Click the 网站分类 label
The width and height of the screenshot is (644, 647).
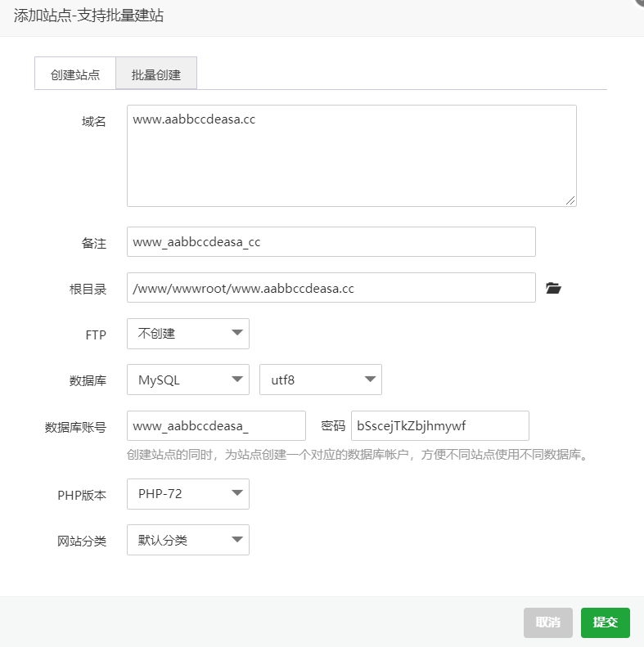click(82, 541)
